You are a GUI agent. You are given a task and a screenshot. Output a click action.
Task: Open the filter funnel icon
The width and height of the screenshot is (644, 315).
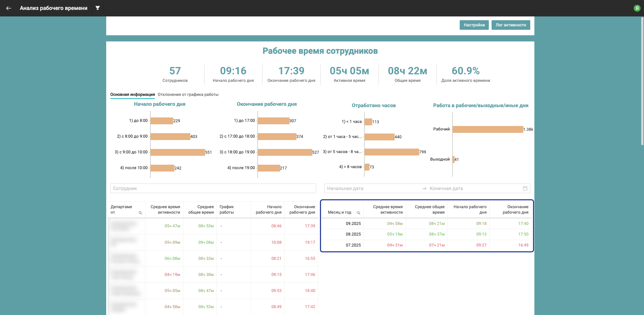coord(98,8)
